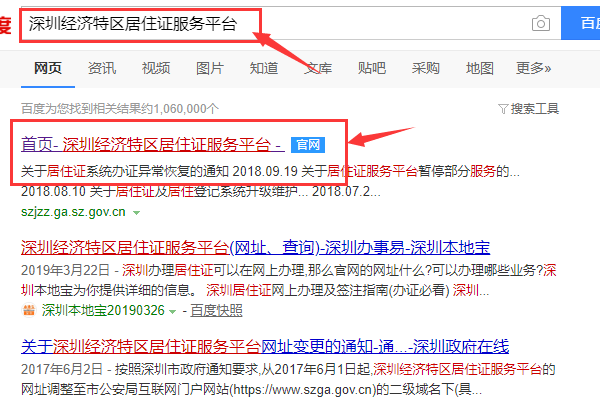Click the 百度快照 cached page link

(x=216, y=310)
